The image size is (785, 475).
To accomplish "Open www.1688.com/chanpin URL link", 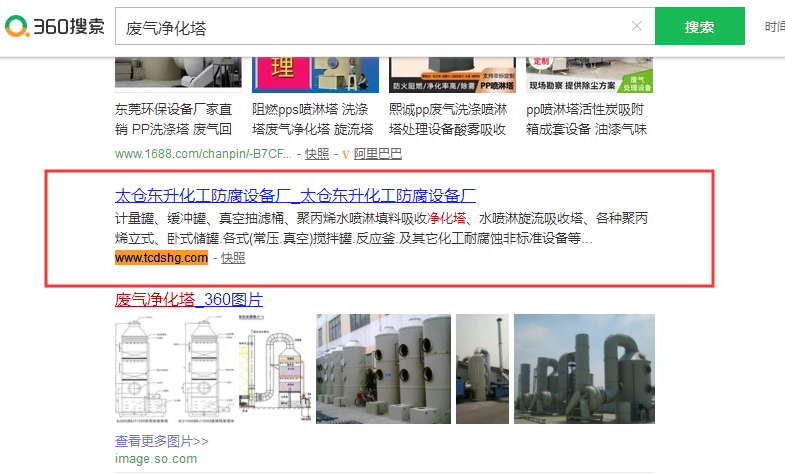I will click(203, 154).
